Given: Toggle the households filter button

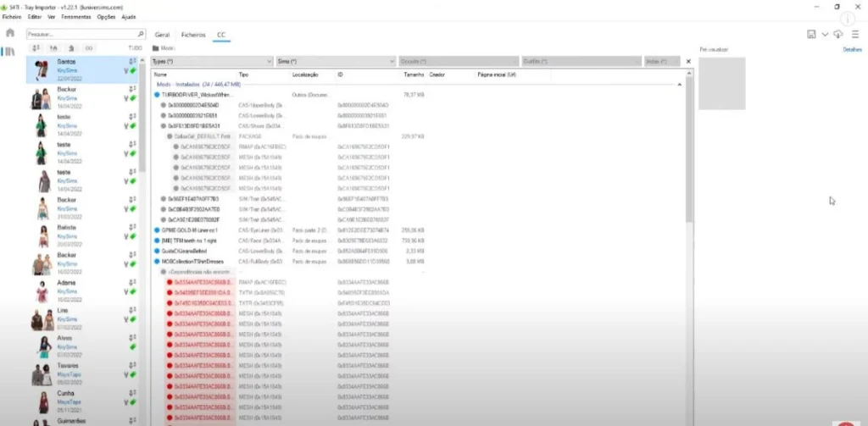Looking at the screenshot, I should 53,48.
